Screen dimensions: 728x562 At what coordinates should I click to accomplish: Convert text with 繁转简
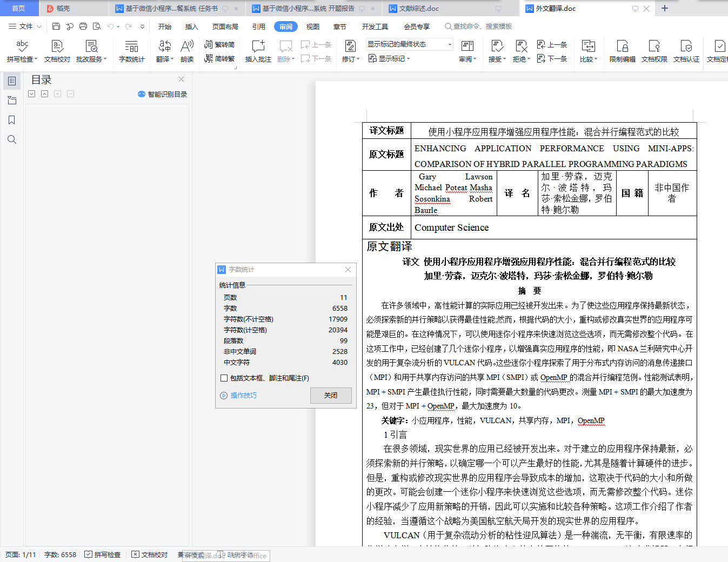point(219,44)
